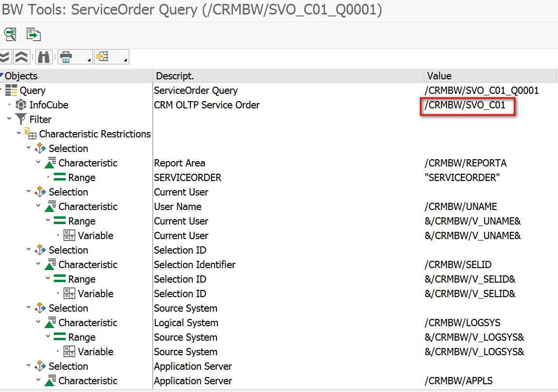Viewport: 558px width, 392px height.
Task: Collapse the Filter node
Action: [x=9, y=119]
